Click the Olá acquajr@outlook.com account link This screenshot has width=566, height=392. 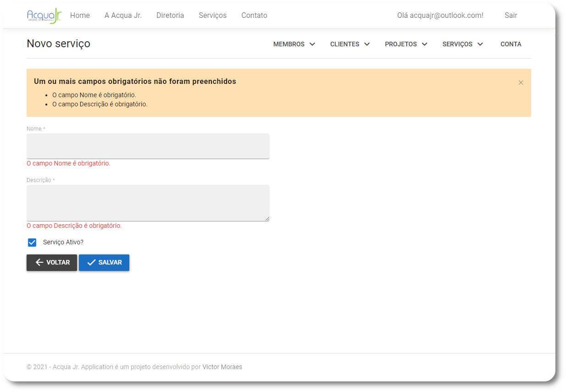tap(440, 16)
